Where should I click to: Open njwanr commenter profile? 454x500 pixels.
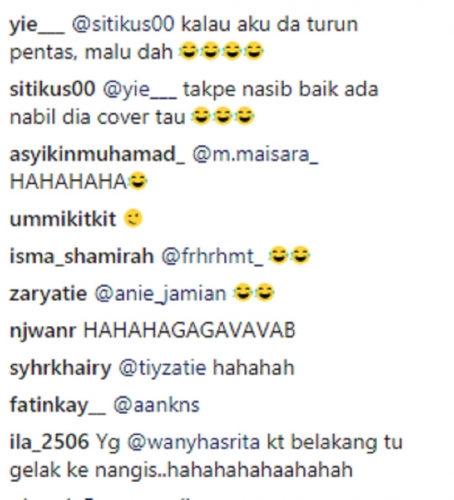click(43, 331)
